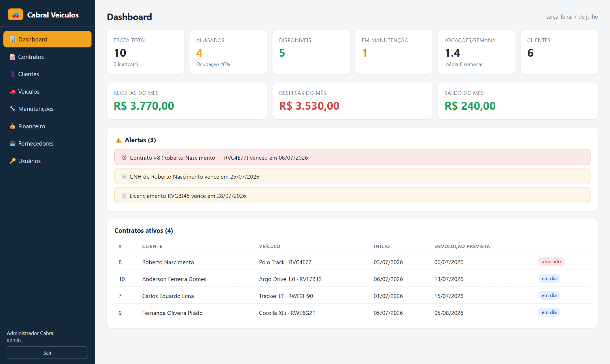The height and width of the screenshot is (364, 610).
Task: Click the Veículos car icon
Action: [12, 92]
